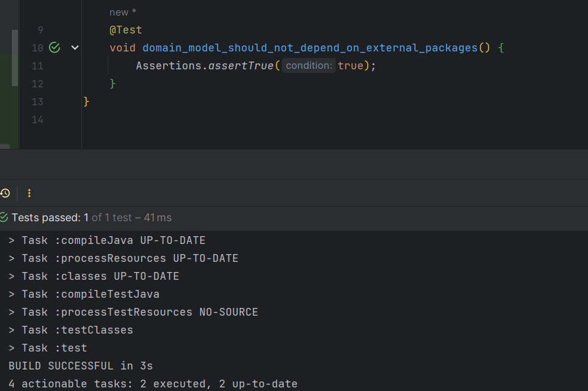The height and width of the screenshot is (391, 588).
Task: Click the ':classes UP-TO-DATE' console line
Action: coord(94,276)
